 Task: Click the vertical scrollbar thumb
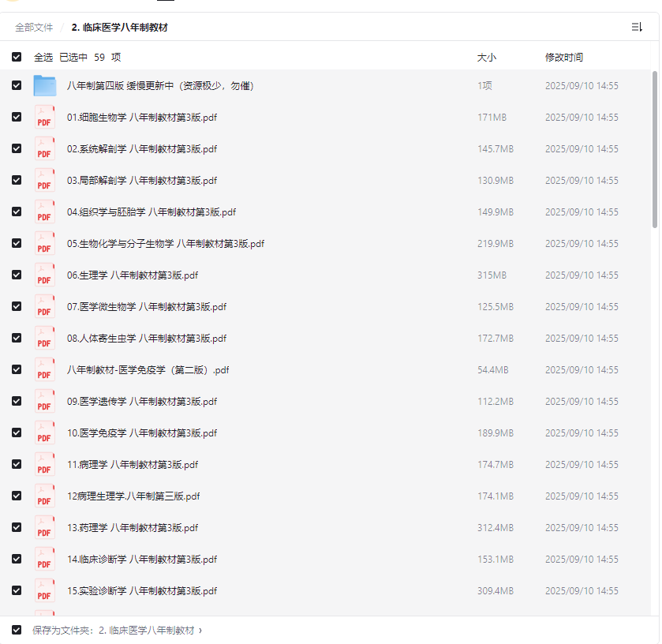point(655,149)
